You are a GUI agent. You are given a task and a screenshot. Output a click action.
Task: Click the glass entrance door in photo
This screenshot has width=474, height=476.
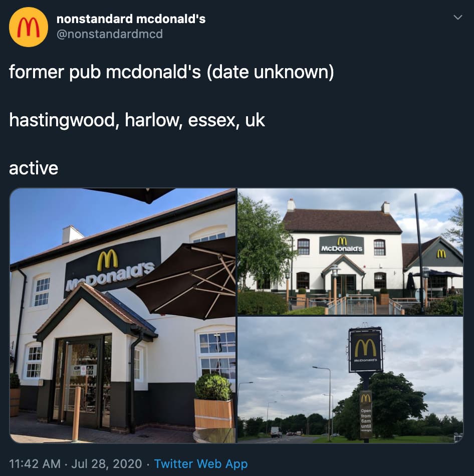pos(82,381)
